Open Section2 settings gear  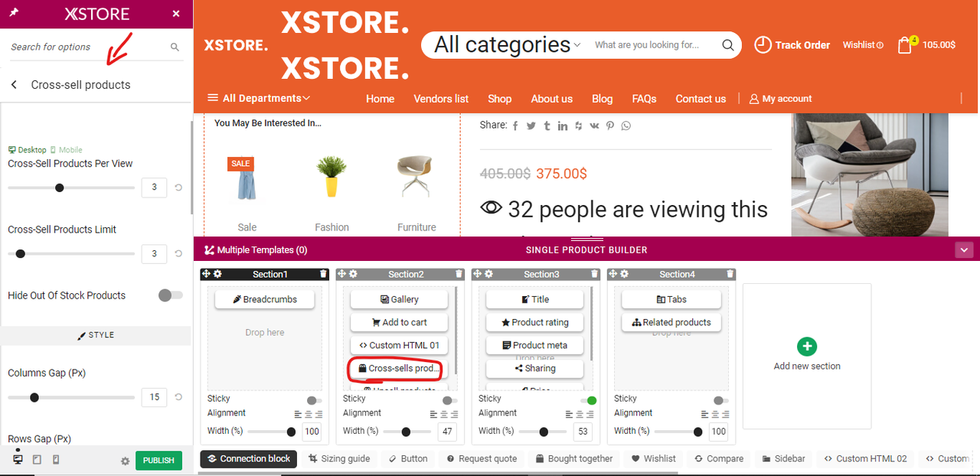(x=353, y=274)
